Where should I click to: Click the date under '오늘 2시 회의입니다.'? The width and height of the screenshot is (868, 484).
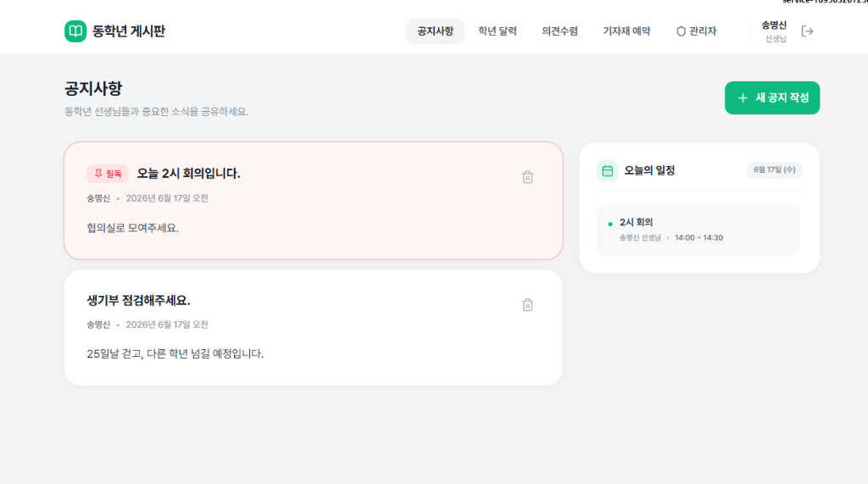tap(167, 198)
